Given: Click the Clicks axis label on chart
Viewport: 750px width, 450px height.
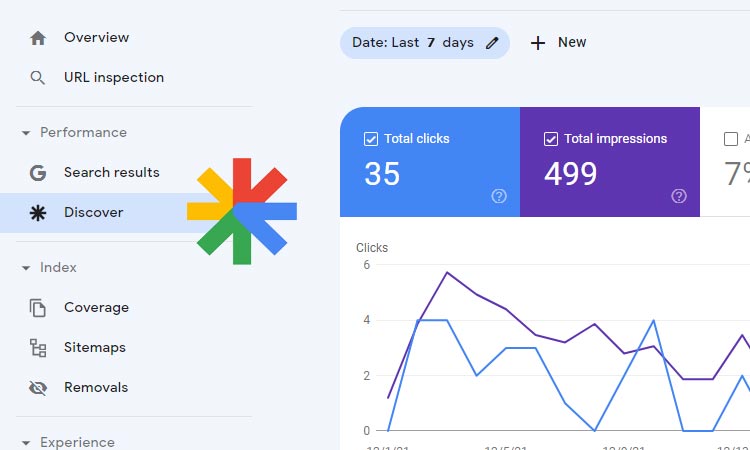Looking at the screenshot, I should [x=372, y=248].
